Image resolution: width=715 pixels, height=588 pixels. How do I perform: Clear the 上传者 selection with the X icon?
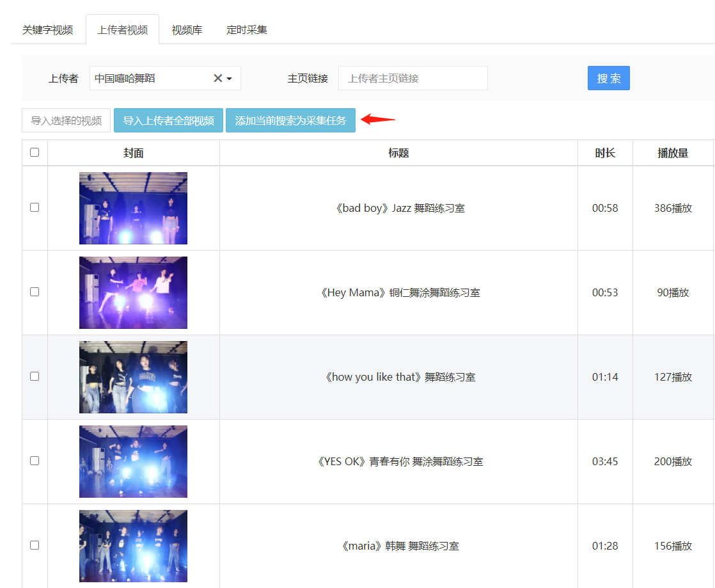coord(218,79)
